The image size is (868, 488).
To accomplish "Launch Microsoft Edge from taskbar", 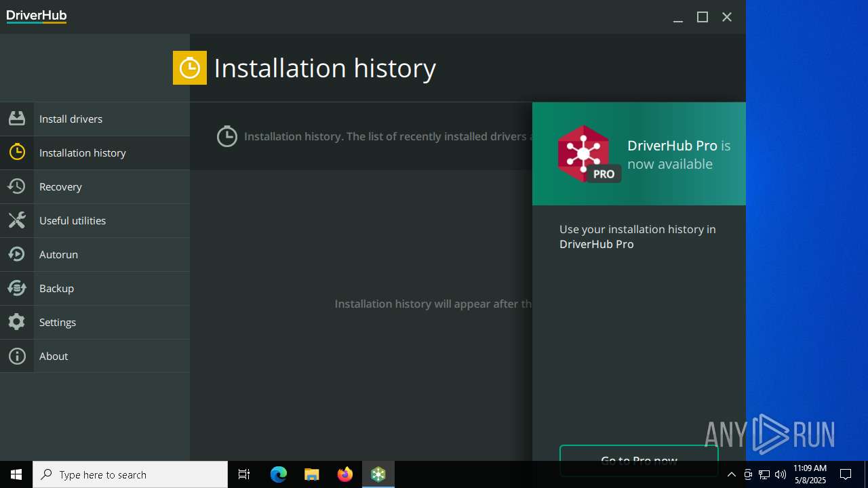I will (279, 474).
